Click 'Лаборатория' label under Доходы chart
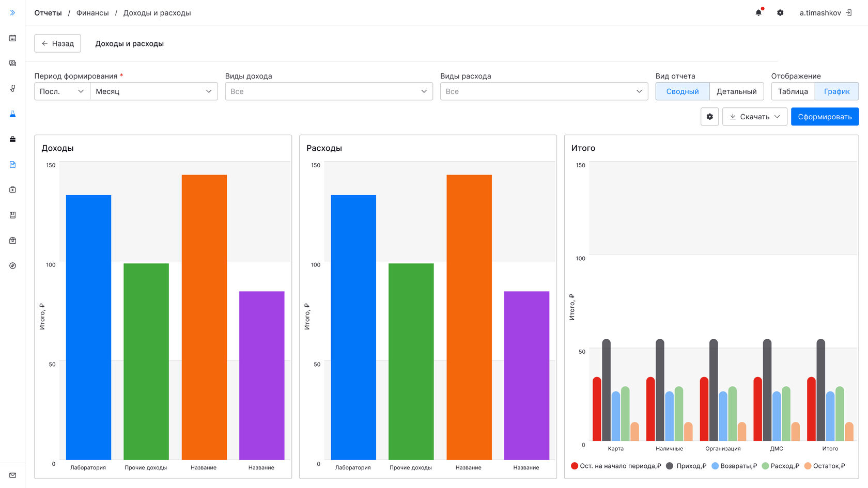The height and width of the screenshot is (488, 868). coord(88,468)
